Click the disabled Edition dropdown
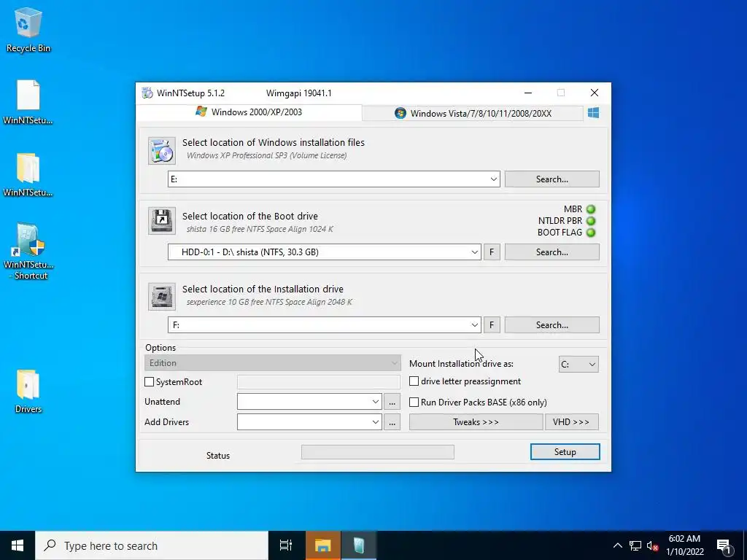 point(273,363)
